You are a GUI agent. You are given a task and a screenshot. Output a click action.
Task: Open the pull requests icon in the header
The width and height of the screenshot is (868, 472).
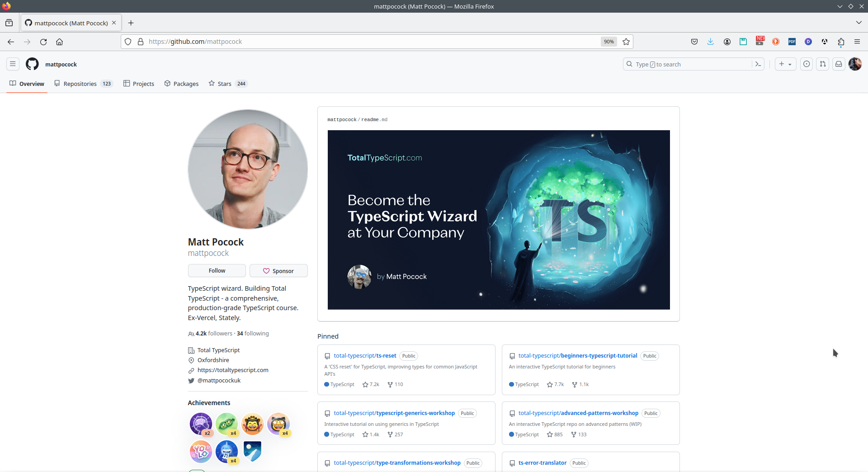tap(823, 64)
